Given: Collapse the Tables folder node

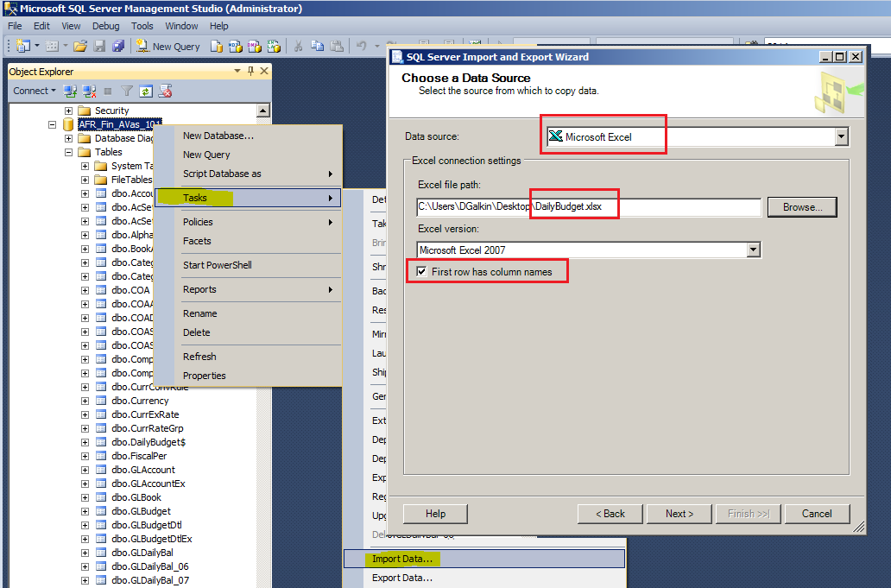Looking at the screenshot, I should pos(68,152).
